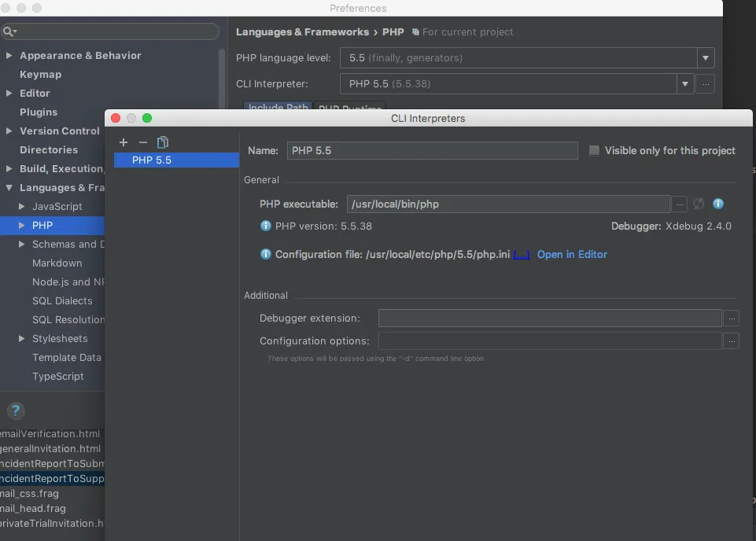Viewport: 756px width, 541px height.
Task: Select SQL Dialects settings item
Action: point(62,300)
